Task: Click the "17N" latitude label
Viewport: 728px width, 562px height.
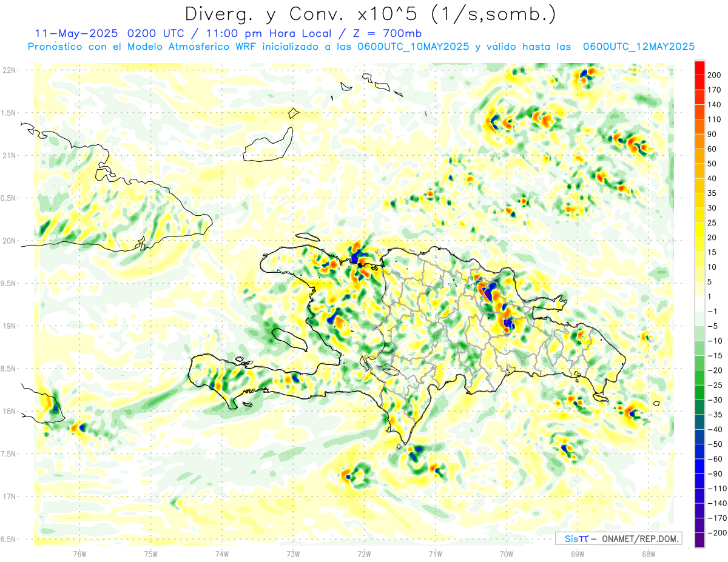Action: pos(9,497)
